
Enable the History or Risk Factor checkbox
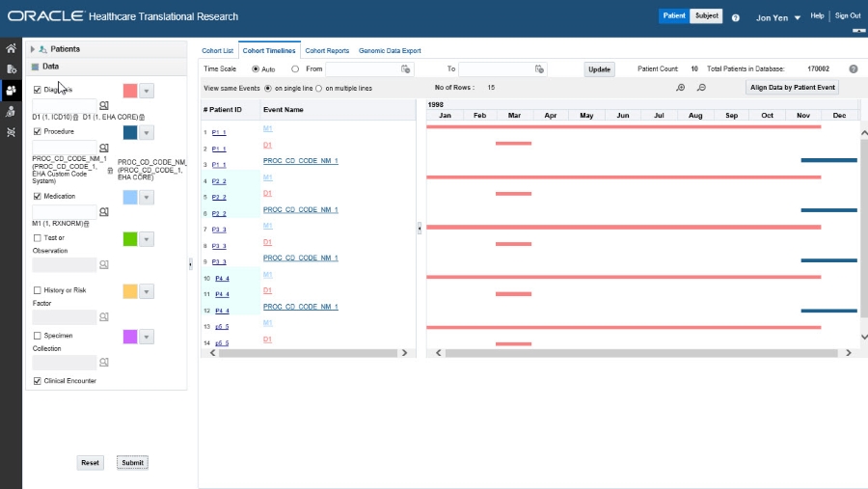[x=37, y=290]
